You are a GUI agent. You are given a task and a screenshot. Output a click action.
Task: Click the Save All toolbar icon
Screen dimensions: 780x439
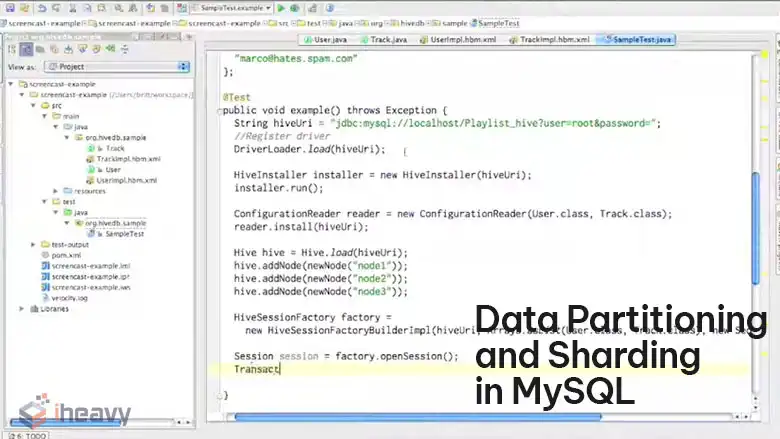coord(10,8)
